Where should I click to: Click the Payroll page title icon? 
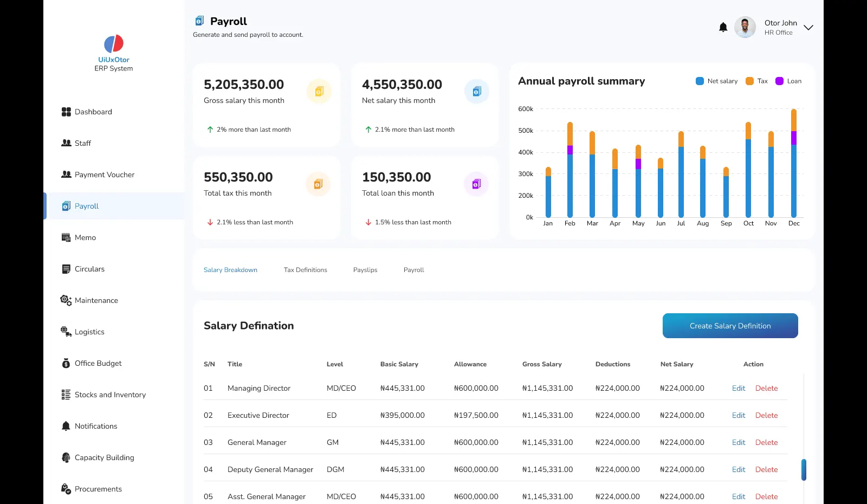(199, 21)
